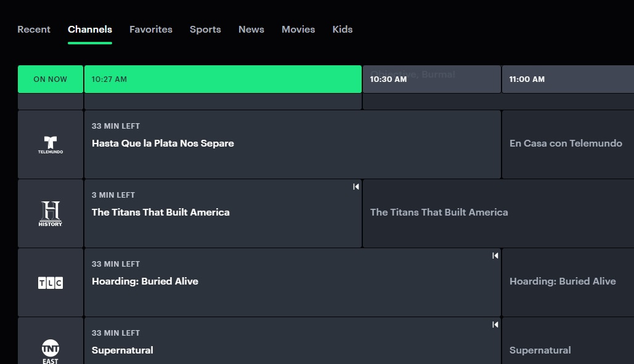634x364 pixels.
Task: Open upcoming 10:30 Titans That Built America
Action: pyautogui.click(x=498, y=214)
